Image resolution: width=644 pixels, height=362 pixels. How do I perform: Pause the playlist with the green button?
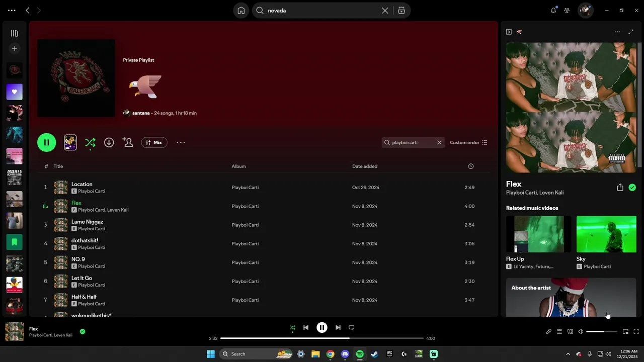coord(46,142)
